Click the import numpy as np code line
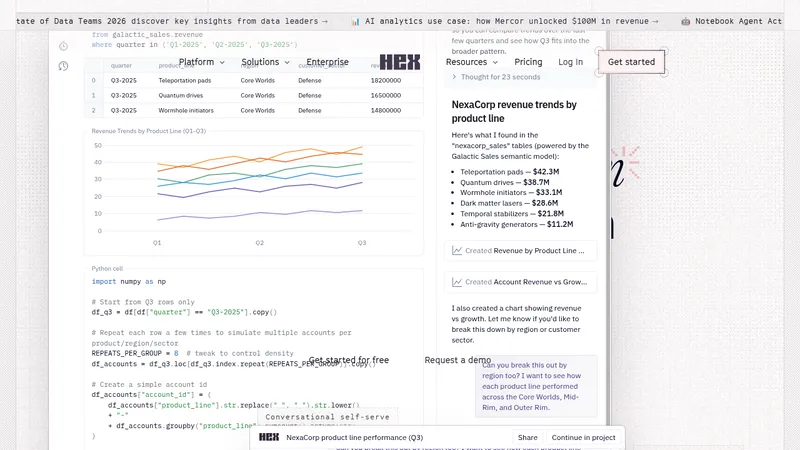 (x=129, y=282)
